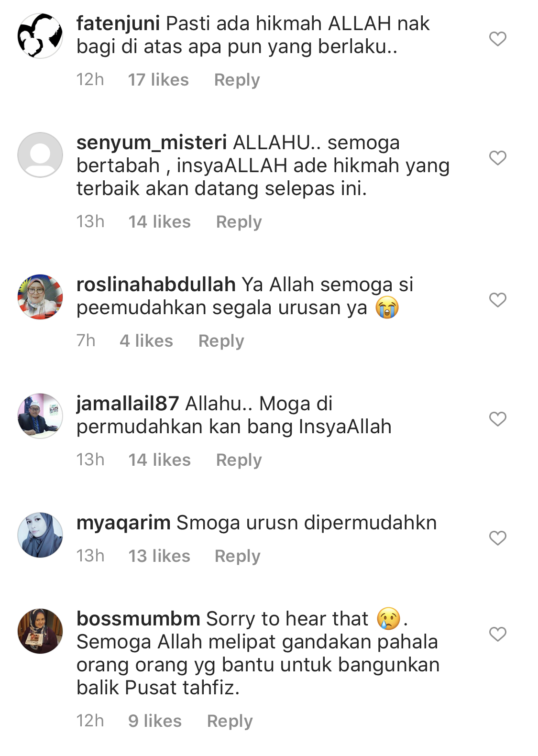The height and width of the screenshot is (756, 538).
Task: Open jamallail87's avatar
Action: tap(40, 416)
